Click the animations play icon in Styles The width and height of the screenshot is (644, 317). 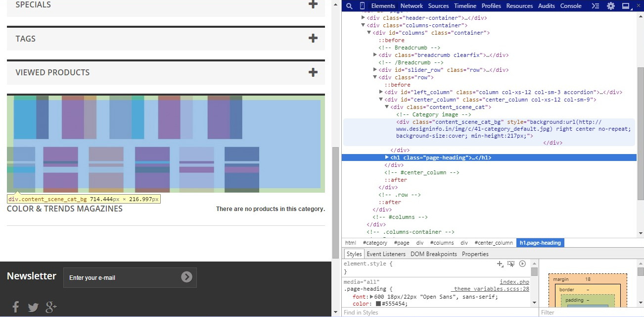(522, 264)
